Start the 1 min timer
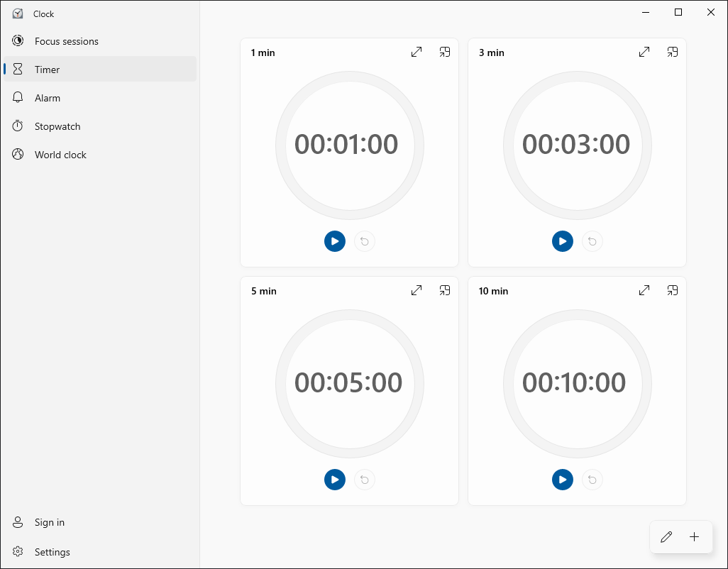Screen dimensions: 728x569 coord(335,241)
